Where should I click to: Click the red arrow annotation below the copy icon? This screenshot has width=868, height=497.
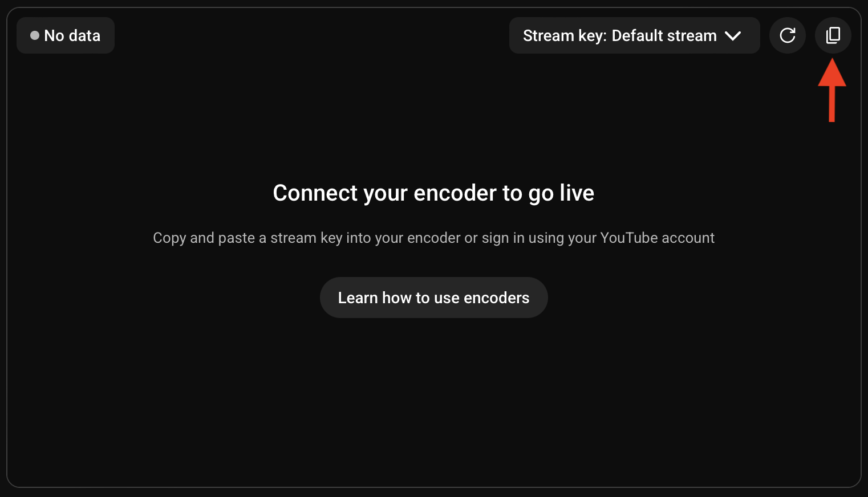(x=832, y=90)
